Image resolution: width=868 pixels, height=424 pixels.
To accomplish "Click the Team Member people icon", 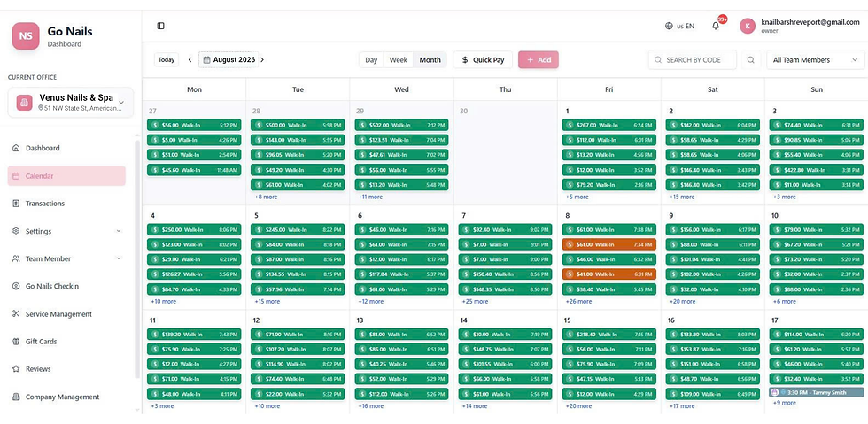I will coord(16,258).
